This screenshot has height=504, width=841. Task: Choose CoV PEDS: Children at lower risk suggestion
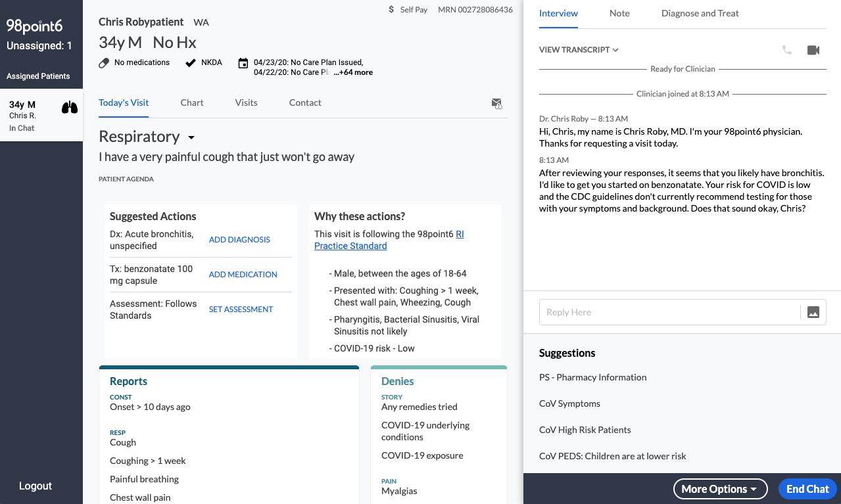tap(613, 456)
